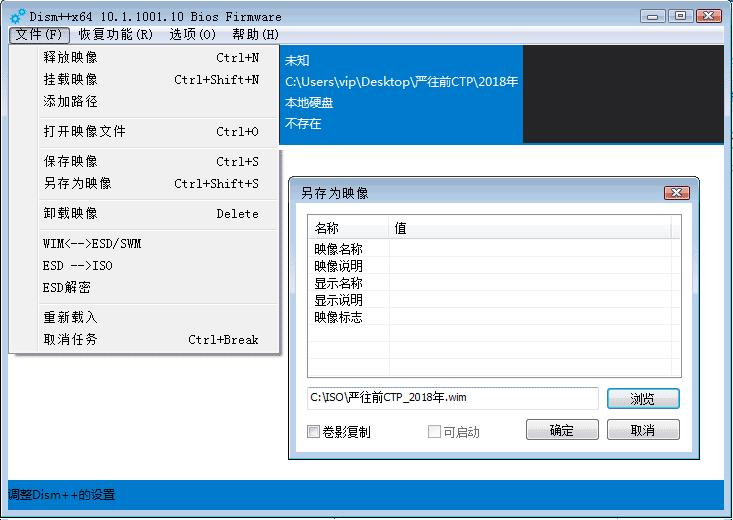Screen dimensions: 733x520
Task: Click the 名称 column header
Action: coord(348,228)
